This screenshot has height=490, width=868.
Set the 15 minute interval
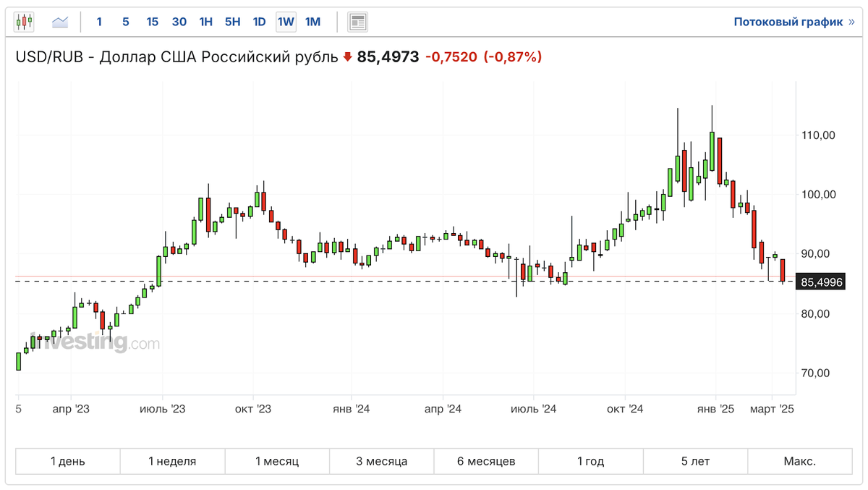(x=152, y=22)
